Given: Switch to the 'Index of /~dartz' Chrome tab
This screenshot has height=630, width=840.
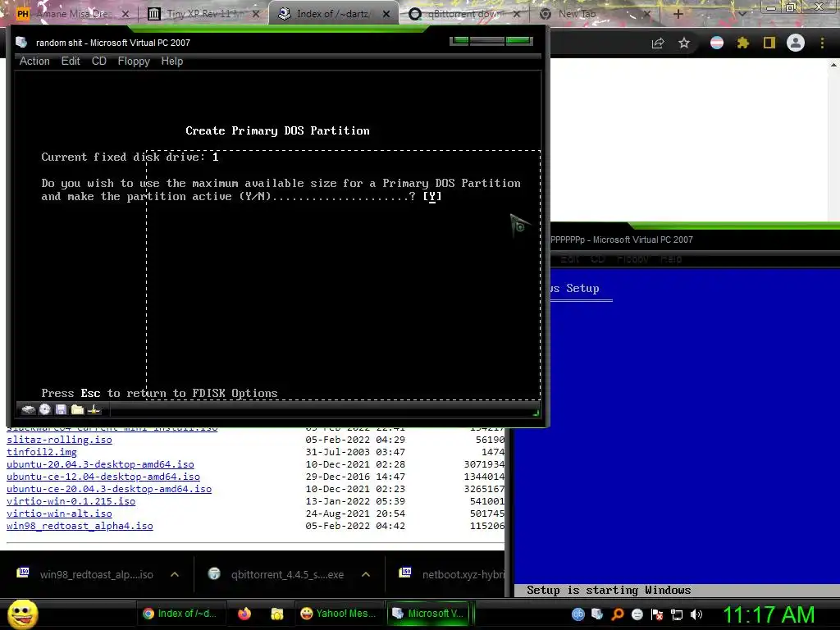Looking at the screenshot, I should pos(332,14).
